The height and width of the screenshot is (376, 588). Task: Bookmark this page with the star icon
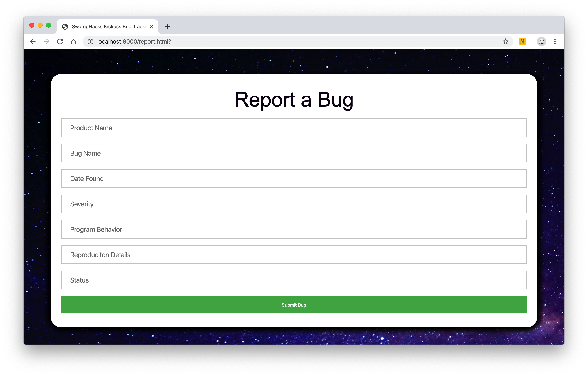tap(505, 42)
